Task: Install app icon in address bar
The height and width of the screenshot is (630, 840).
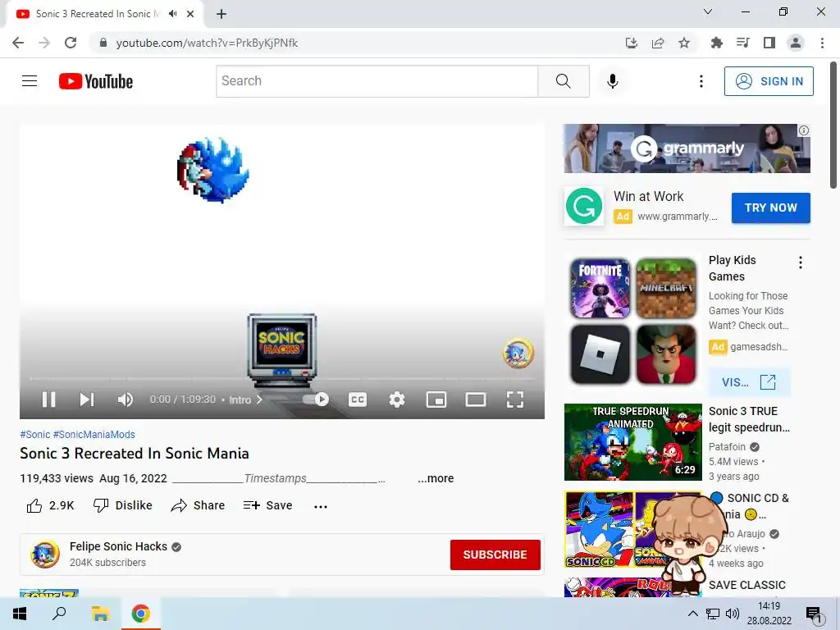Action: click(631, 43)
